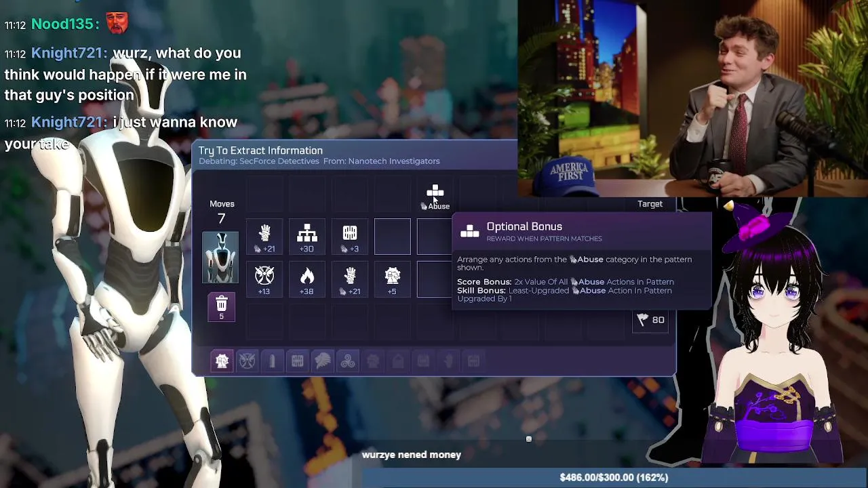Click the Nood135 emote in chat
This screenshot has width=868, height=488.
[x=117, y=22]
